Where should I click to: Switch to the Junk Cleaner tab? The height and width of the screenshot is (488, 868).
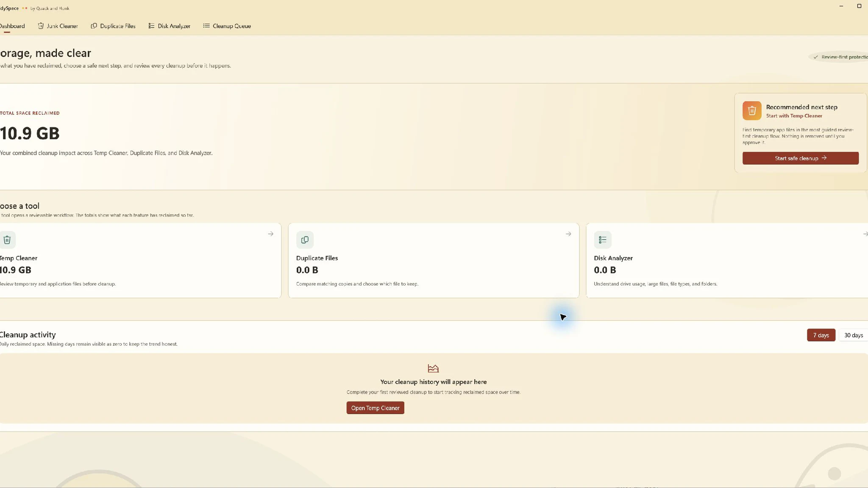[x=58, y=26]
